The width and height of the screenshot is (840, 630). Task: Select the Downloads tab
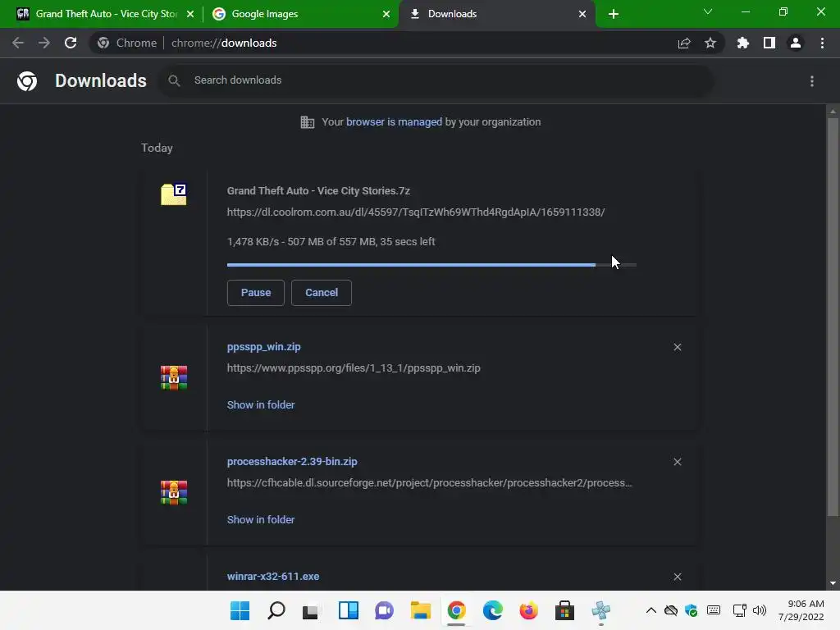point(495,14)
